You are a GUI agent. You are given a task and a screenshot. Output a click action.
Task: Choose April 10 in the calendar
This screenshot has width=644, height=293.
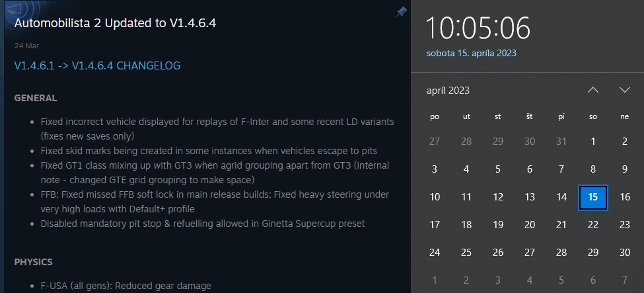[435, 197]
